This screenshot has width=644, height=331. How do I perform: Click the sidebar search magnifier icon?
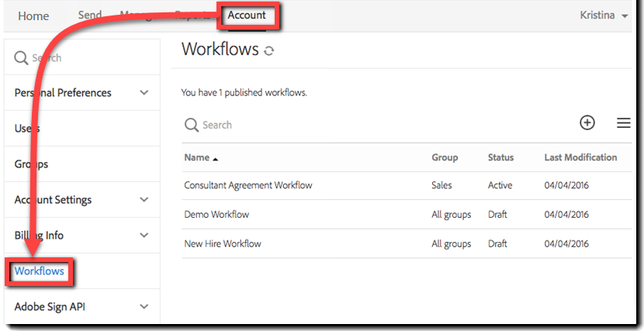pos(20,58)
